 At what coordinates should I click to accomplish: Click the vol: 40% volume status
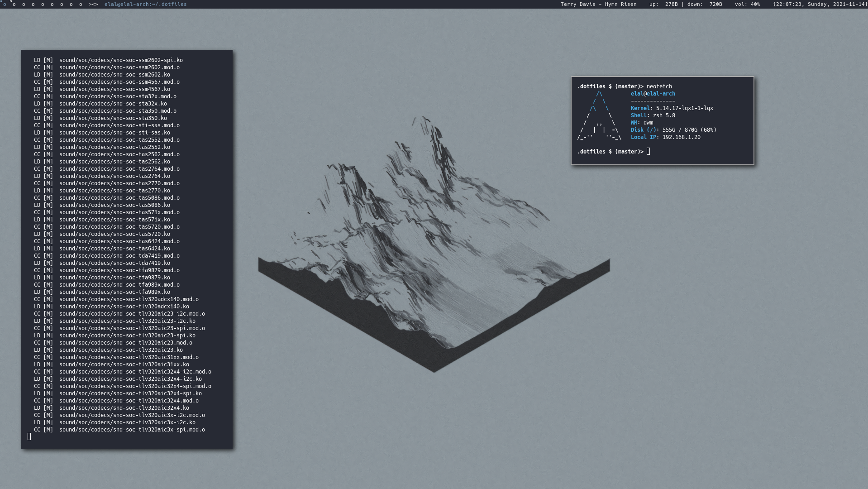pos(747,4)
